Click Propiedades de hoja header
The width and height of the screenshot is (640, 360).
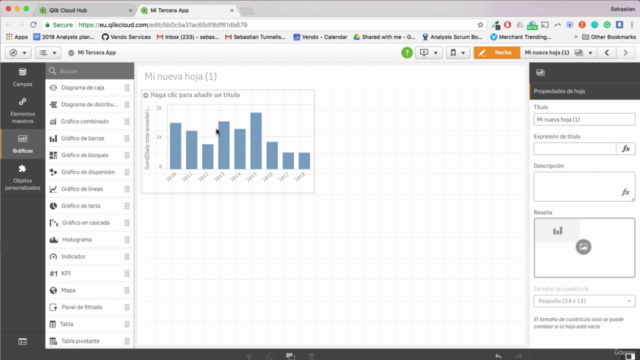coord(584,91)
